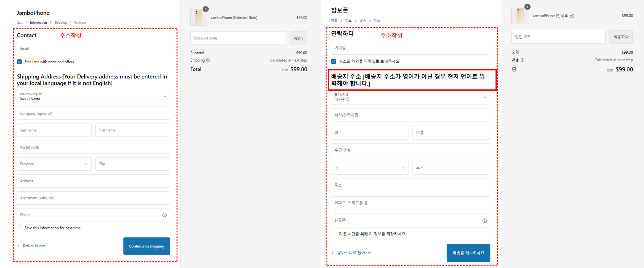The image size is (644, 268).
Task: Focus the 도시 field
Action: click(x=451, y=168)
